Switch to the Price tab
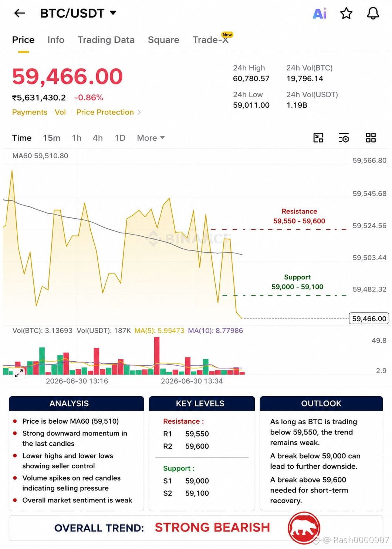The height and width of the screenshot is (549, 392). click(x=23, y=40)
